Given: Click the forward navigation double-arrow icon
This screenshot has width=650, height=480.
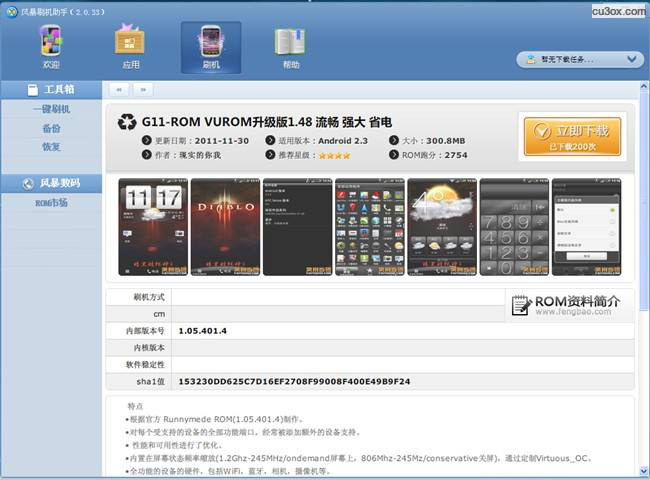Looking at the screenshot, I should pyautogui.click(x=142, y=89).
